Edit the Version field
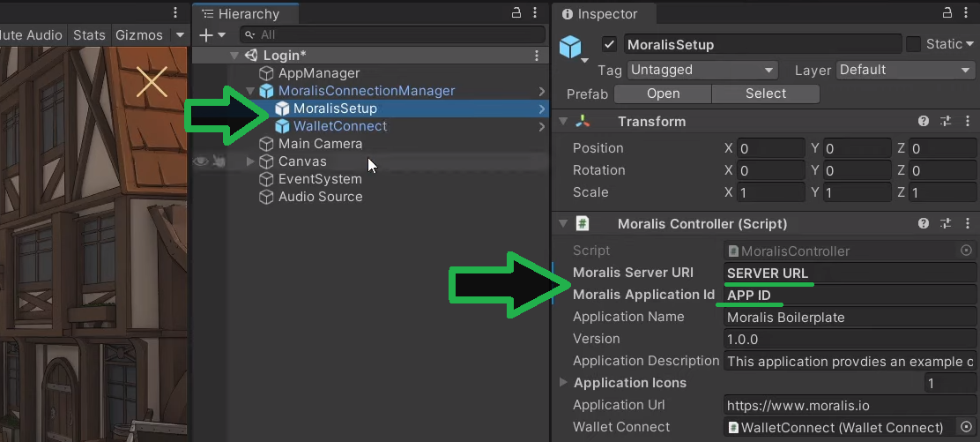The image size is (980, 442). tap(850, 340)
